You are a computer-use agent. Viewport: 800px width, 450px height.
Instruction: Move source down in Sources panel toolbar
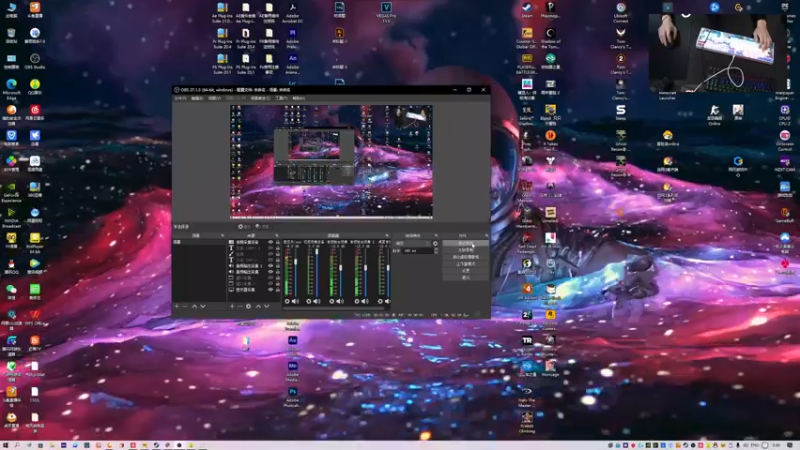point(266,306)
